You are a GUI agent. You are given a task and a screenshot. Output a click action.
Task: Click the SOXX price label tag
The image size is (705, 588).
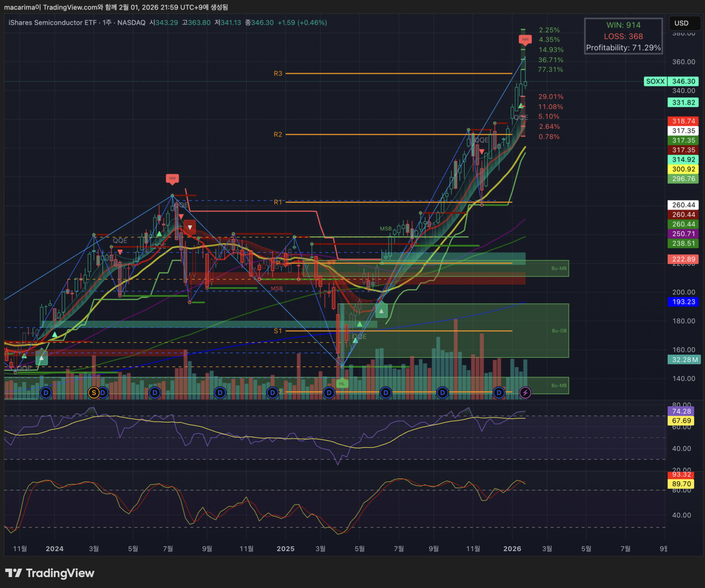point(655,81)
